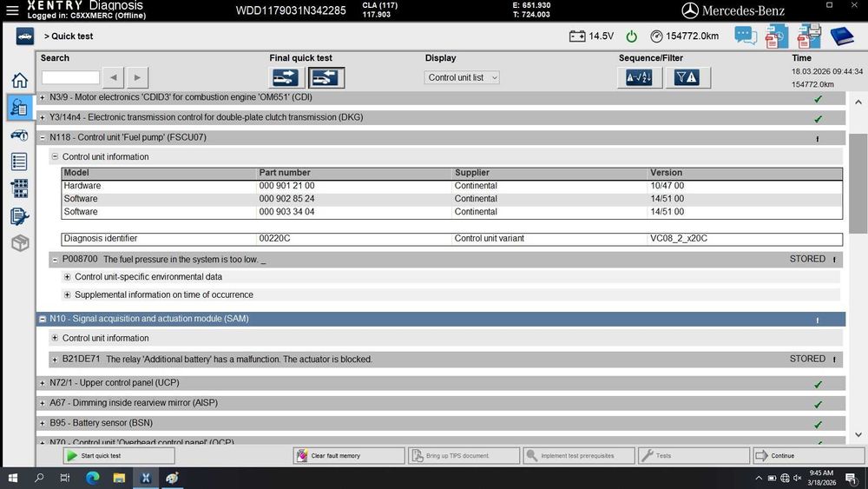The image size is (868, 489).
Task: Open the PDF log with clock icon
Action: pyautogui.click(x=777, y=36)
